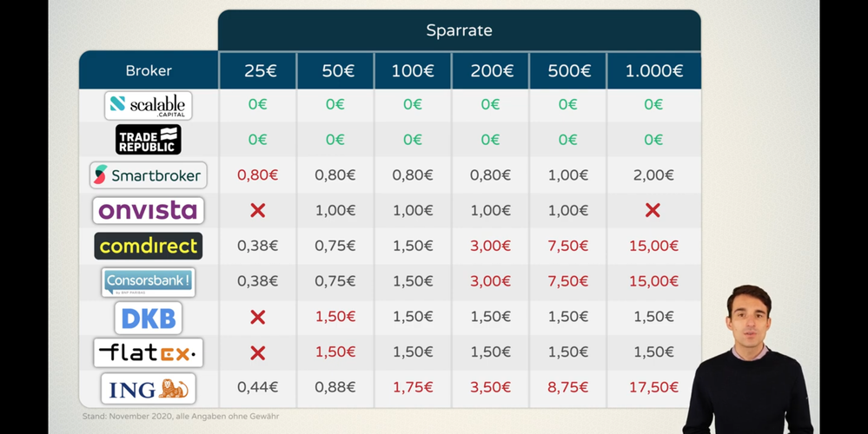Select the Sparrate header
The width and height of the screenshot is (868, 434).
tap(459, 30)
